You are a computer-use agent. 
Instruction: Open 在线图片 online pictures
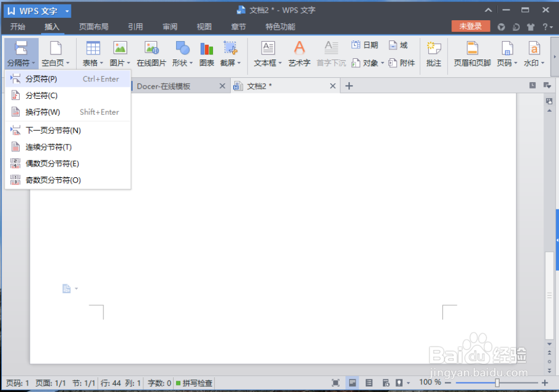point(152,54)
